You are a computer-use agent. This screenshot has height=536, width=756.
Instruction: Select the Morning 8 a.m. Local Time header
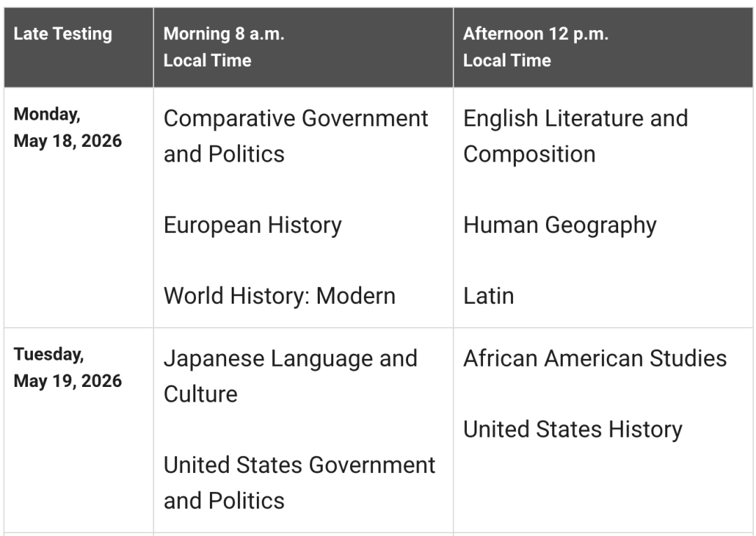pyautogui.click(x=224, y=47)
